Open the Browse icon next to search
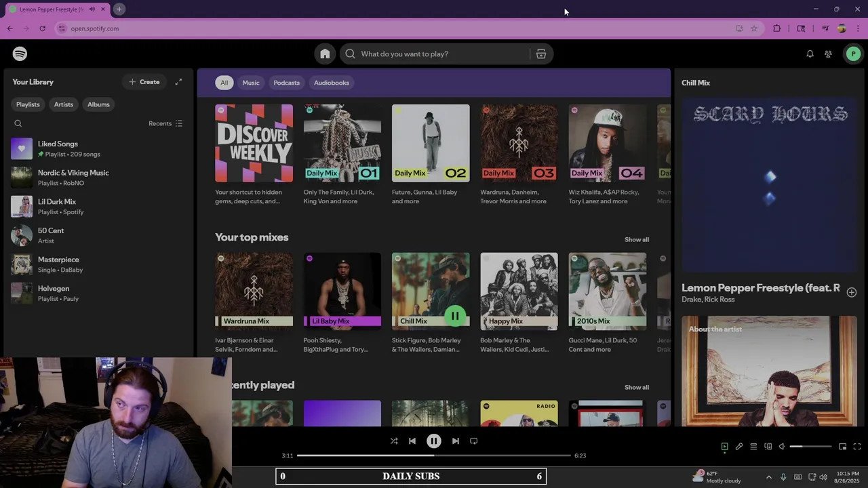 541,54
